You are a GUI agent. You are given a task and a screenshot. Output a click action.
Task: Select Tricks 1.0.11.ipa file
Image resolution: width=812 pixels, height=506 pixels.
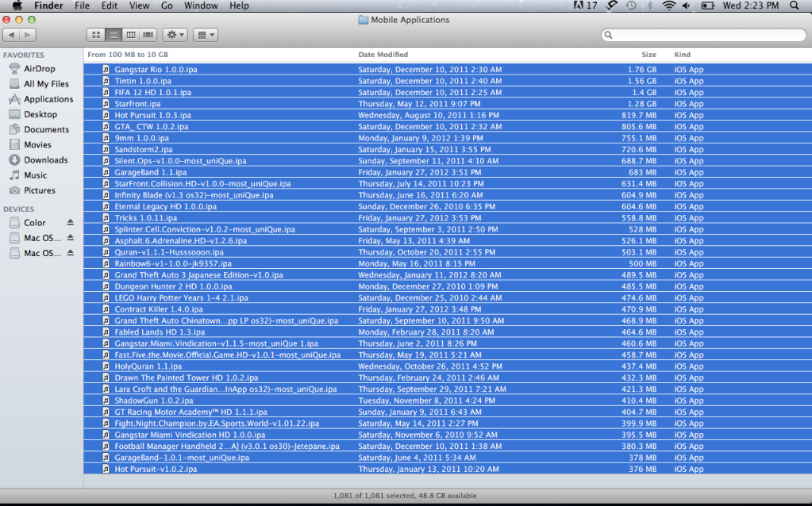[448, 218]
